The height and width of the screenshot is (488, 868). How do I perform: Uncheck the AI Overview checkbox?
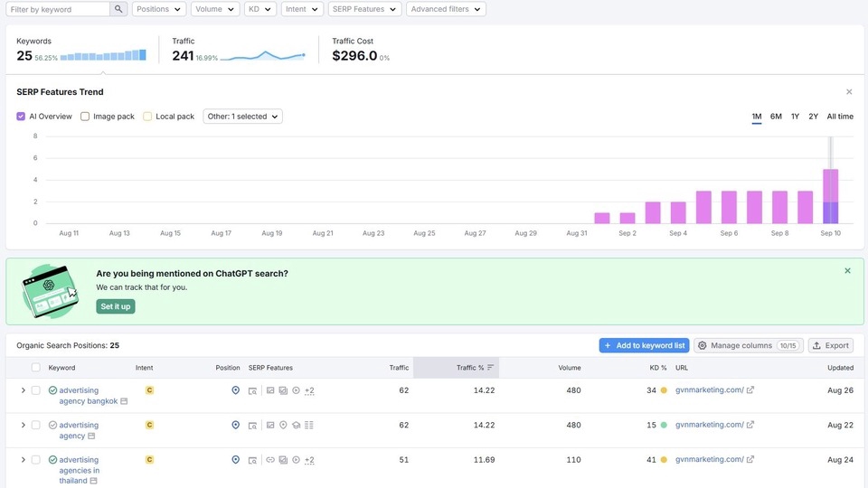(21, 117)
